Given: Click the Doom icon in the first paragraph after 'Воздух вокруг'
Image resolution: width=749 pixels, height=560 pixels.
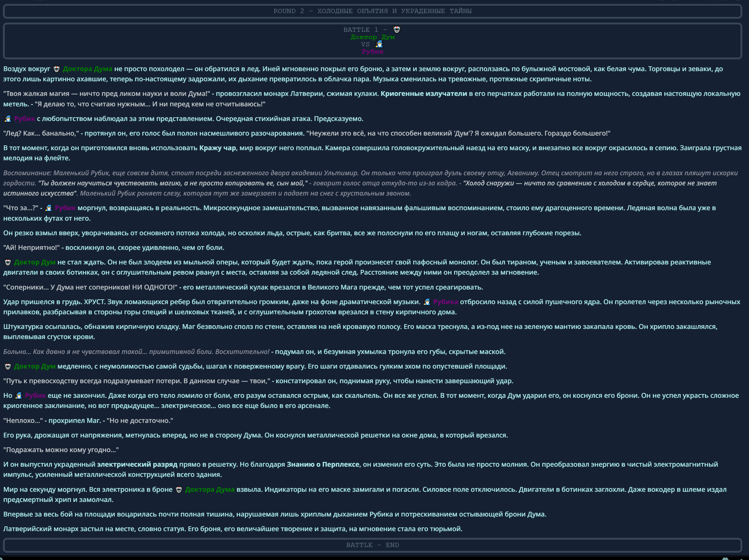Looking at the screenshot, I should tap(57, 69).
